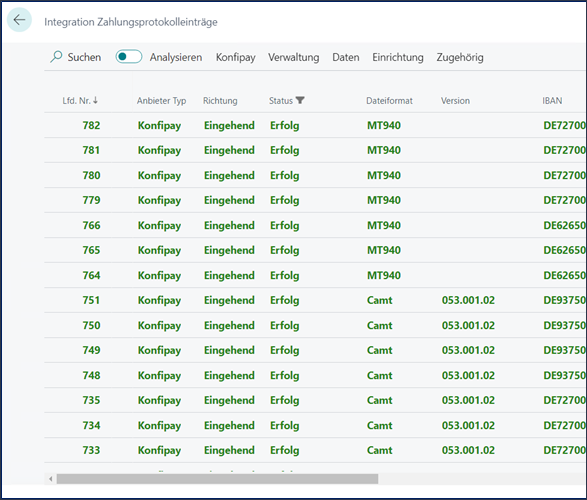Click the scrollbar's left arrow
587x500 pixels.
(x=51, y=479)
